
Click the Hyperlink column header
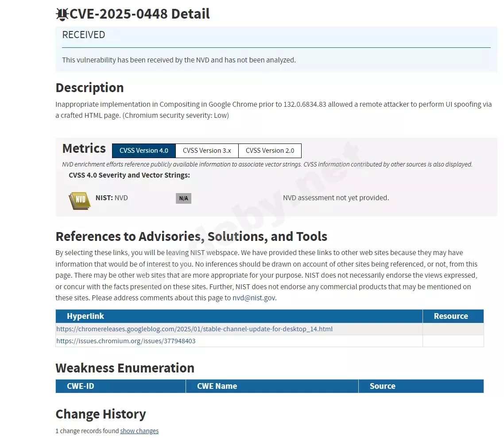(239, 316)
